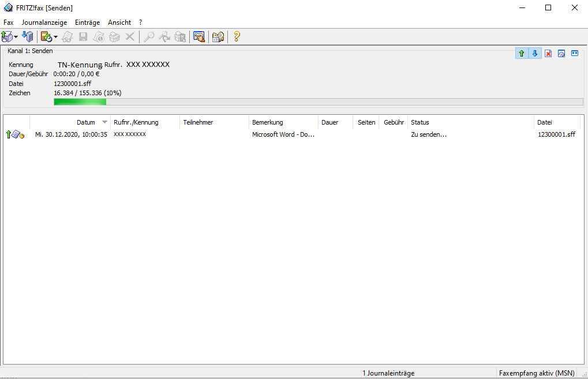Click the send fax toolbar icon
The width and height of the screenshot is (588, 379).
pyautogui.click(x=8, y=37)
